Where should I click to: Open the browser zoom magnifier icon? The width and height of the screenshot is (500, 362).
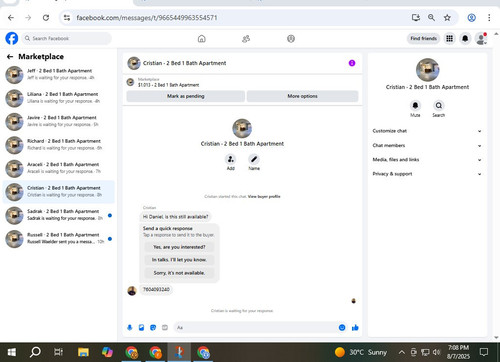[431, 18]
